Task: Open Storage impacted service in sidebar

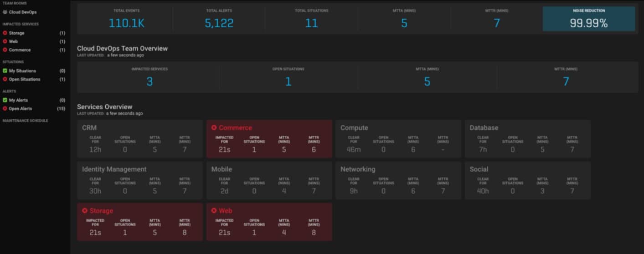Action: pos(17,33)
